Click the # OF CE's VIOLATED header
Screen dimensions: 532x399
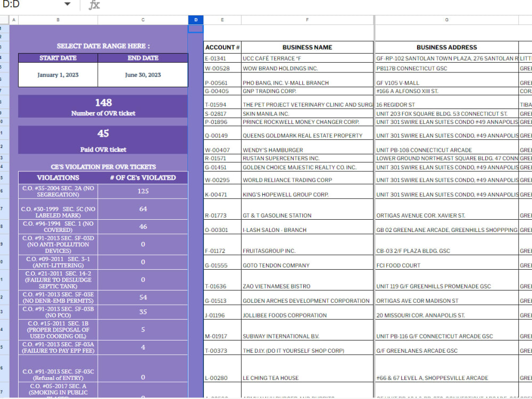click(x=143, y=178)
